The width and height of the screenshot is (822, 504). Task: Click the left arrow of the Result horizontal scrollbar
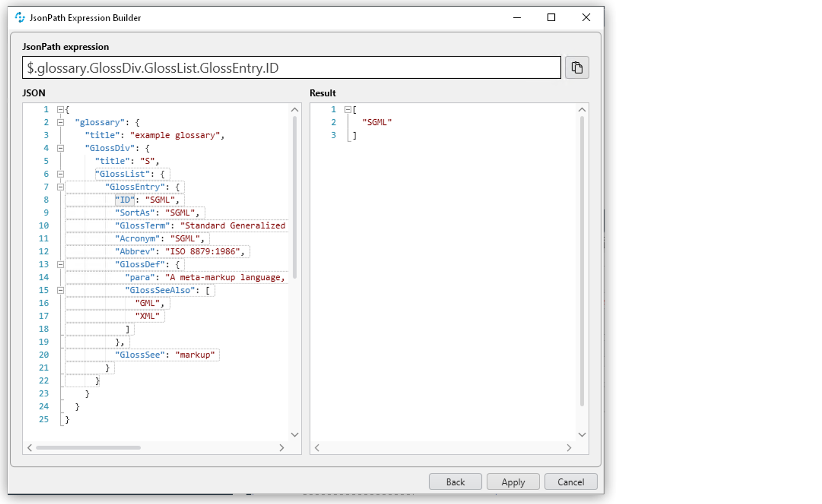tap(317, 448)
